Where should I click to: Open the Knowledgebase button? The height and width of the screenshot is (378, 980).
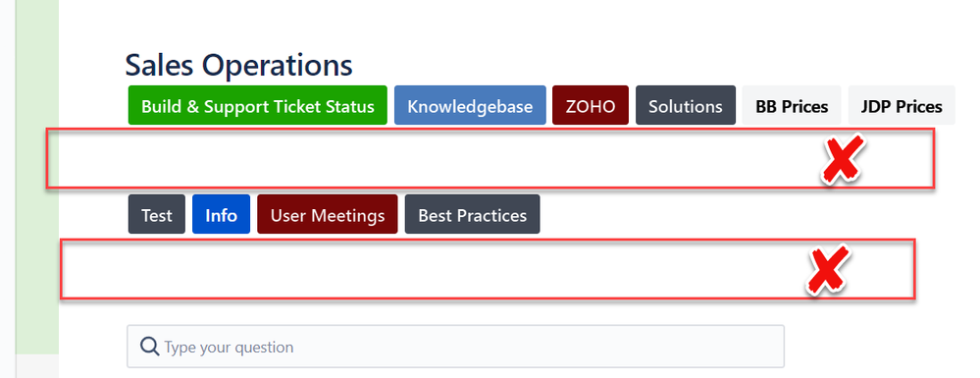pyautogui.click(x=470, y=106)
